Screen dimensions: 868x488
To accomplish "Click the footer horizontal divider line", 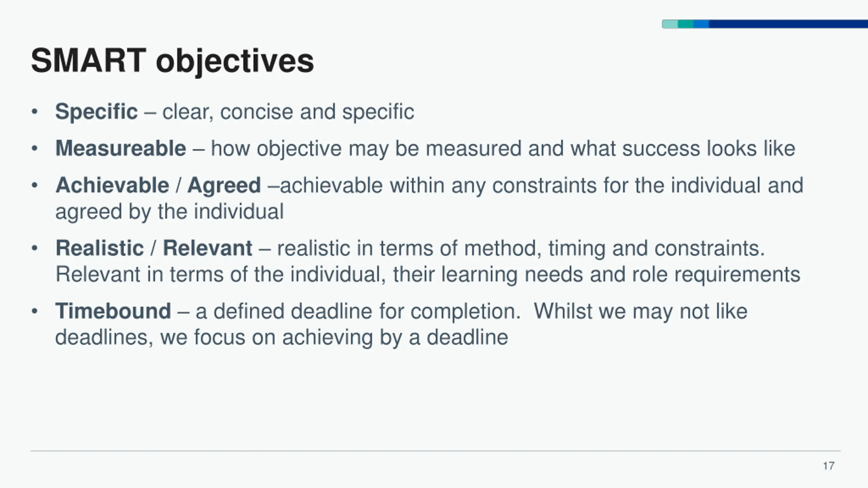I will [436, 451].
